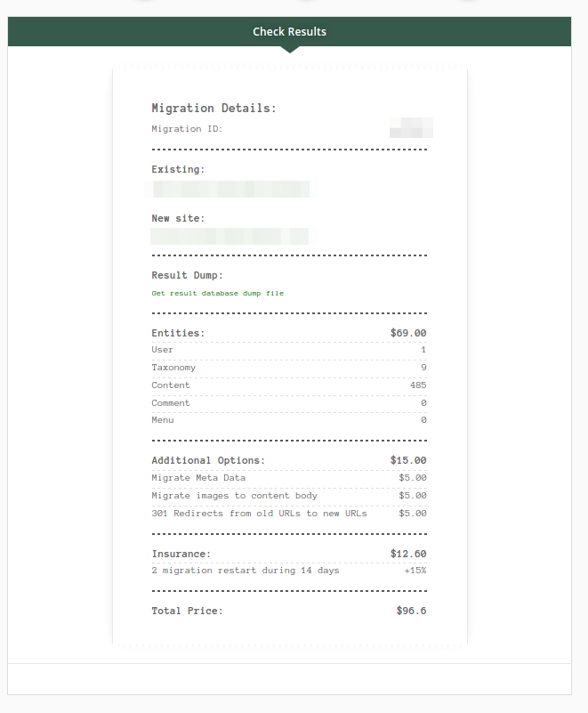Select Migrate images to content body option
This screenshot has width=588, height=713.
pyautogui.click(x=289, y=496)
